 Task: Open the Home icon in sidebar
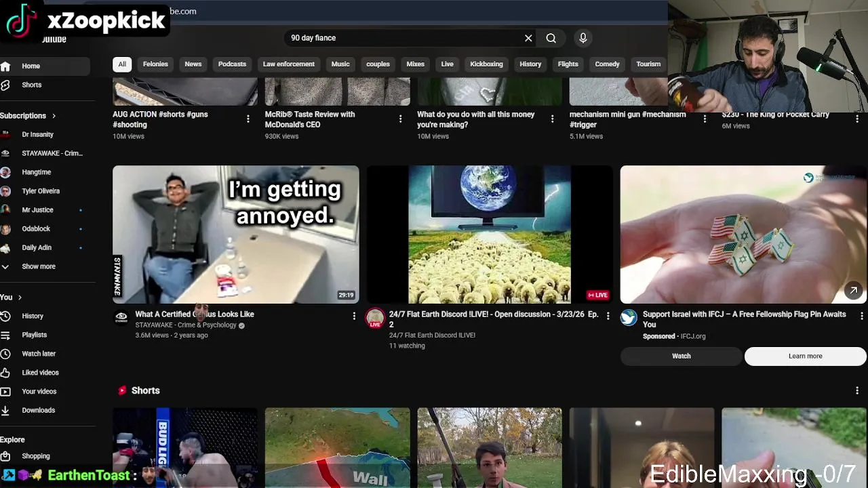[x=5, y=66]
